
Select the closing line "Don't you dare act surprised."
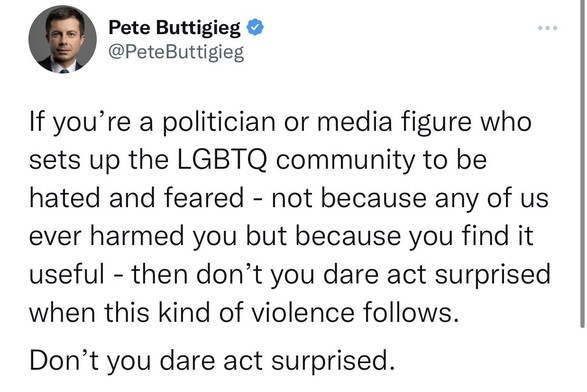point(212,361)
